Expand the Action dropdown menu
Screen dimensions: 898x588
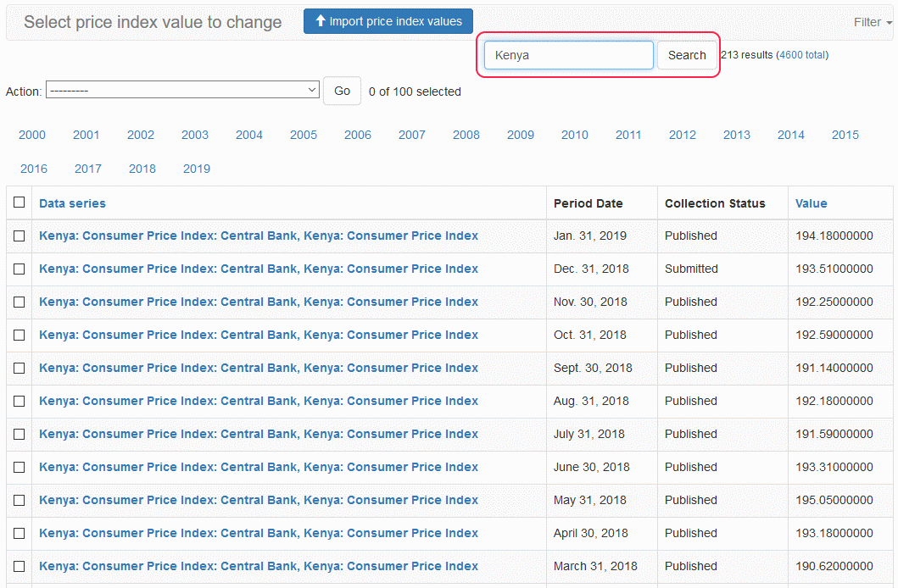pos(182,91)
